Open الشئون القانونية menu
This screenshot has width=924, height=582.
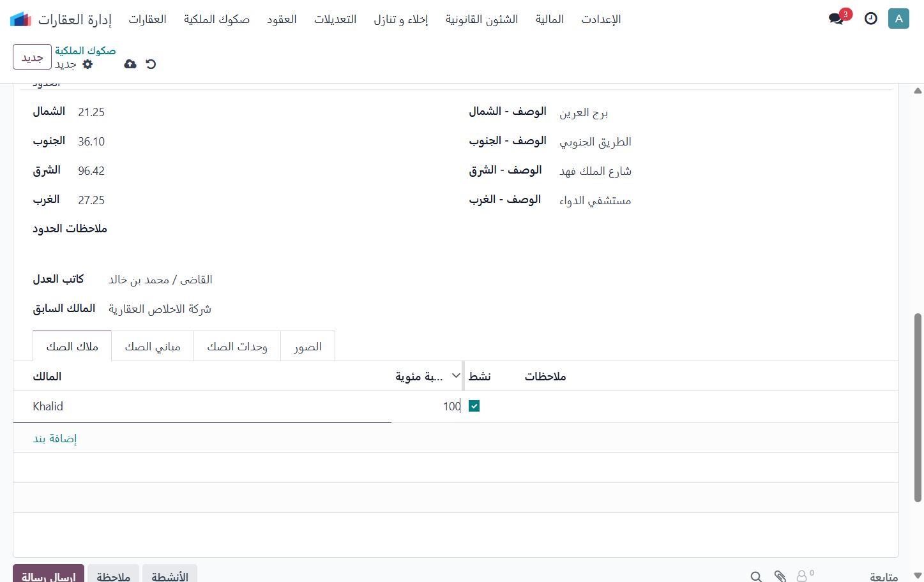[x=481, y=19]
